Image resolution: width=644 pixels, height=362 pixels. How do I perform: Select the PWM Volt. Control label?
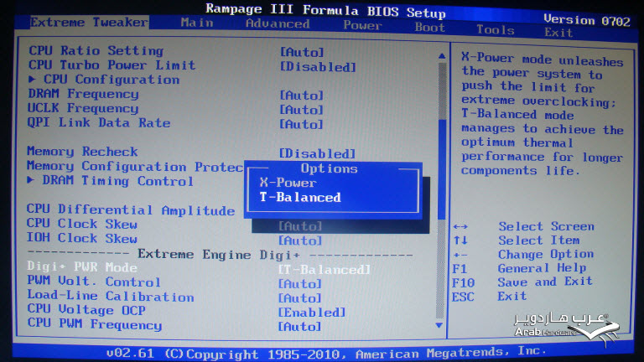(x=94, y=282)
